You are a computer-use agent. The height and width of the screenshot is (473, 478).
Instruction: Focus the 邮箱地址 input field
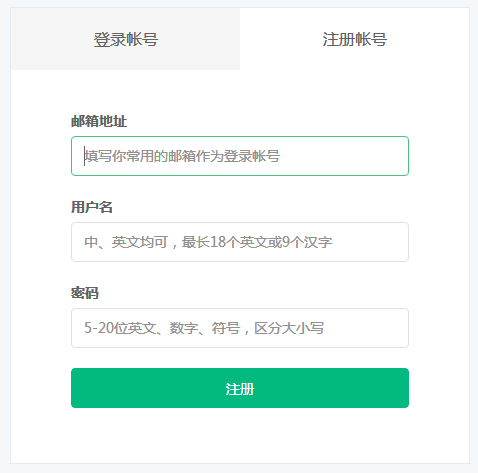click(x=240, y=156)
